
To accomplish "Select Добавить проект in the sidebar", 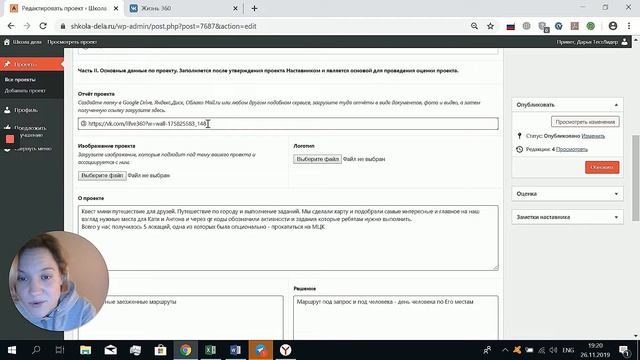I will tap(25, 91).
